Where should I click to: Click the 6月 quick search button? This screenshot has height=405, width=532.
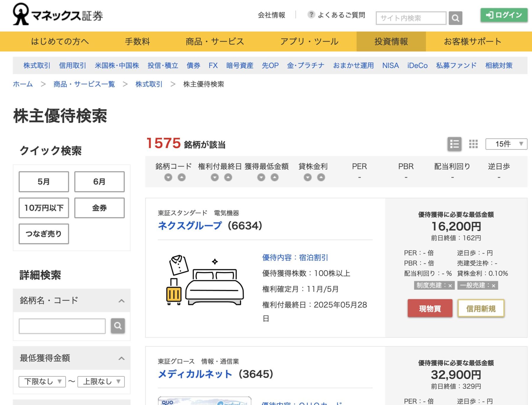coord(99,182)
